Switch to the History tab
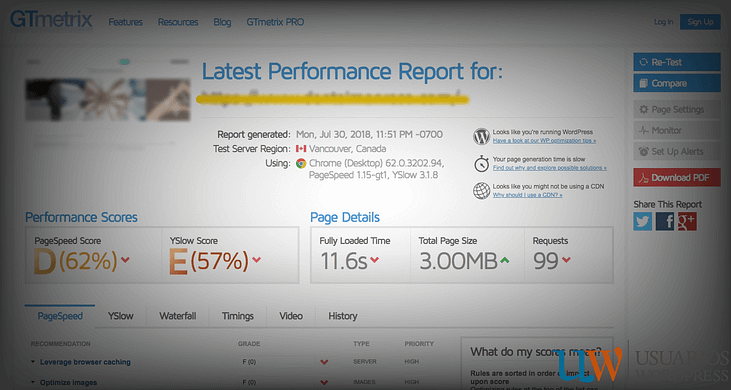 click(x=343, y=316)
